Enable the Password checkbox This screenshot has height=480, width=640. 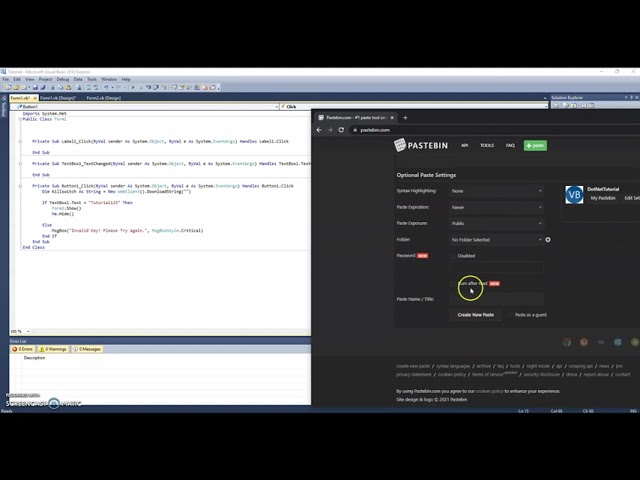(453, 256)
